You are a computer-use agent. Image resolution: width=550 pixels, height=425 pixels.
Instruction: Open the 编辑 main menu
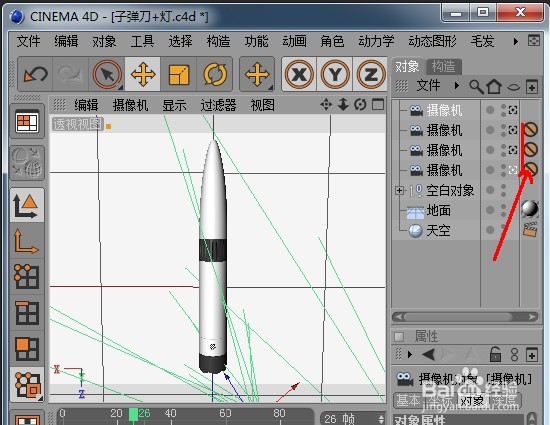(x=66, y=41)
